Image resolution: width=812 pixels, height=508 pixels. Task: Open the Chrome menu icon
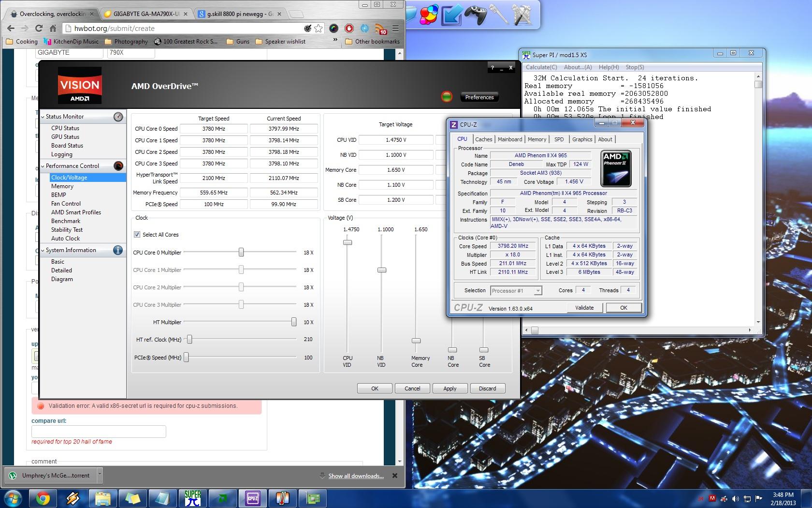(x=395, y=29)
